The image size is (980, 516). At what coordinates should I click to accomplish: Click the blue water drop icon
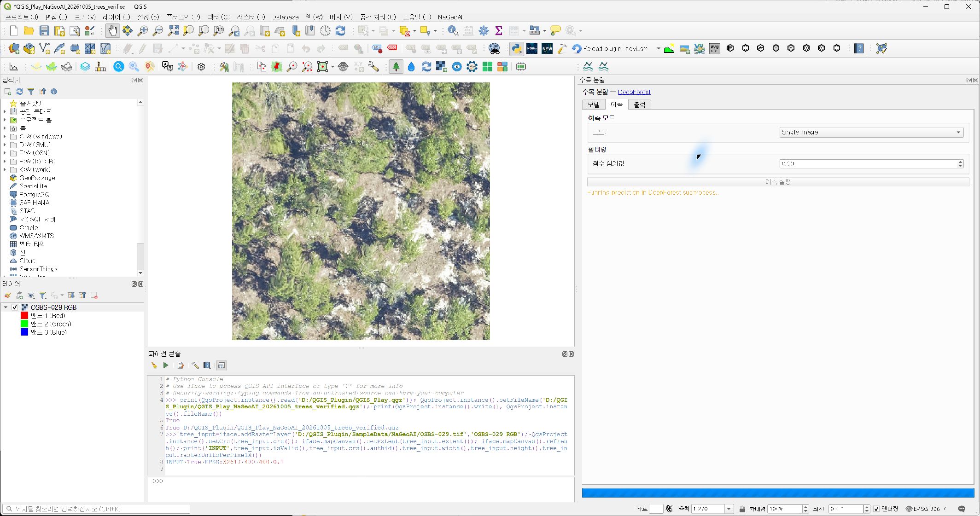click(x=411, y=67)
